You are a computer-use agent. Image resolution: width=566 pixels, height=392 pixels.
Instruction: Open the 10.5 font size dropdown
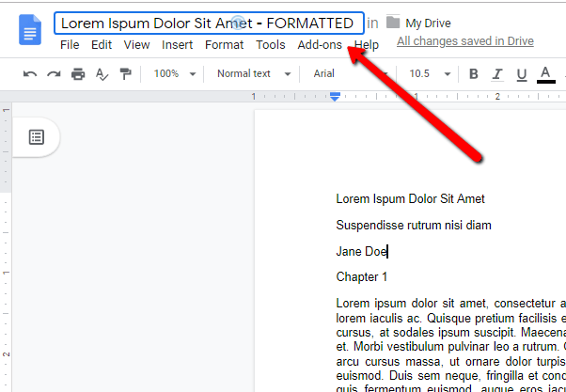pyautogui.click(x=430, y=74)
